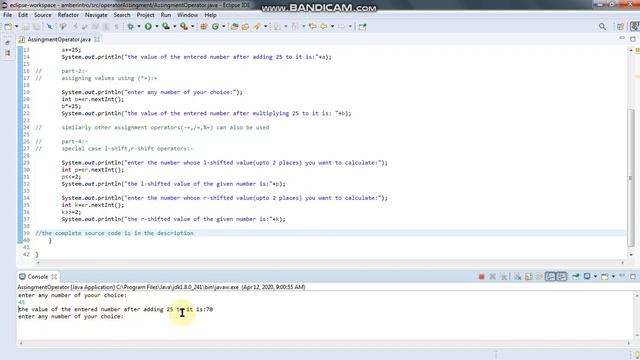Click the console text 'enter any number of yoour choice:'

(73, 295)
